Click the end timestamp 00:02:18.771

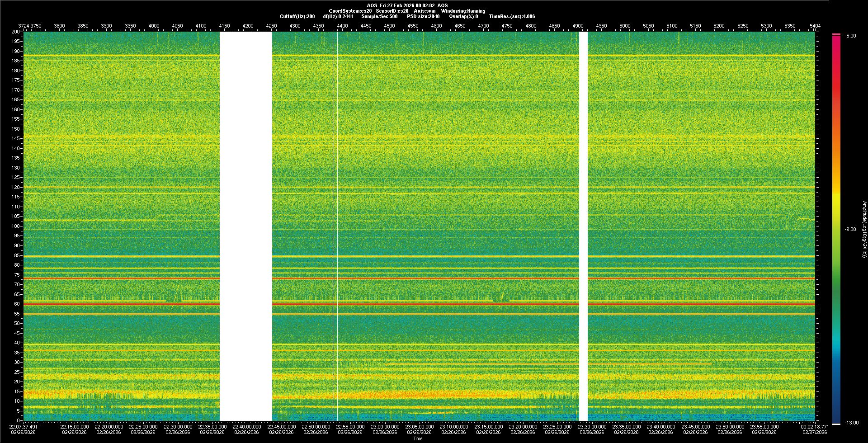(815, 426)
